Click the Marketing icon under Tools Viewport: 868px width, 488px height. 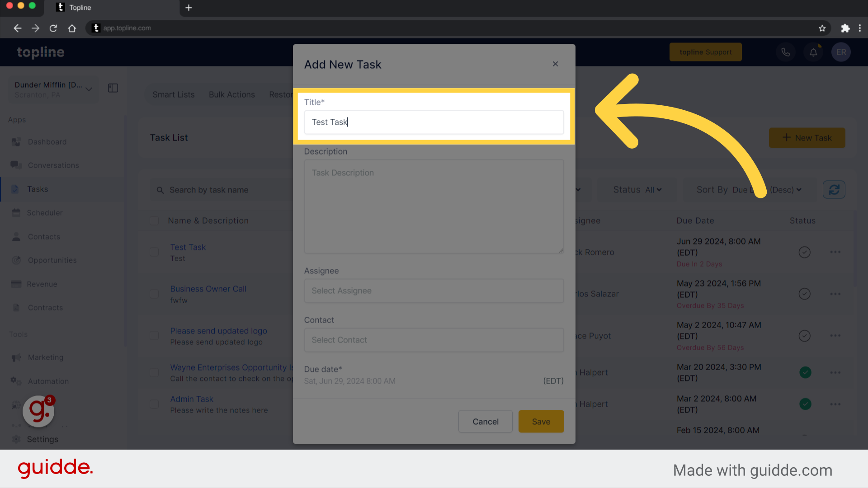click(16, 357)
